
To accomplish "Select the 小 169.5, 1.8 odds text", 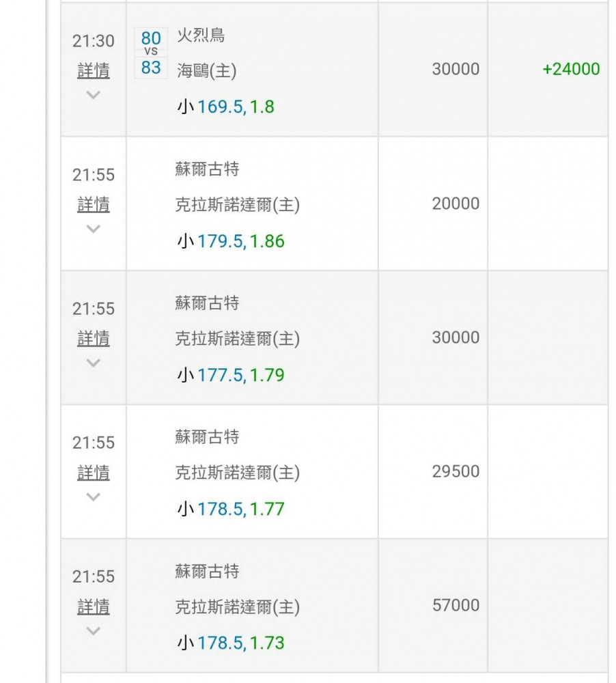I will 225,107.
